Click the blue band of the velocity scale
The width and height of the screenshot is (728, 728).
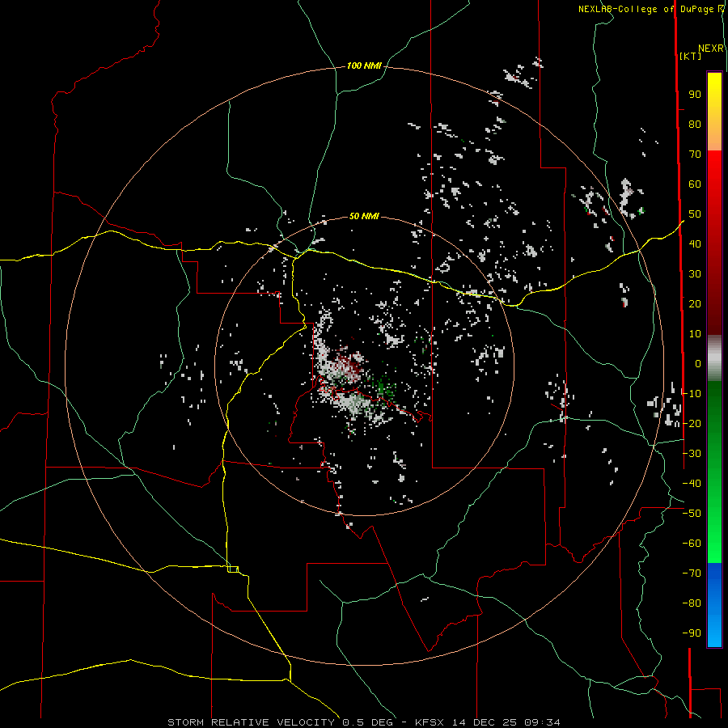[x=714, y=605]
